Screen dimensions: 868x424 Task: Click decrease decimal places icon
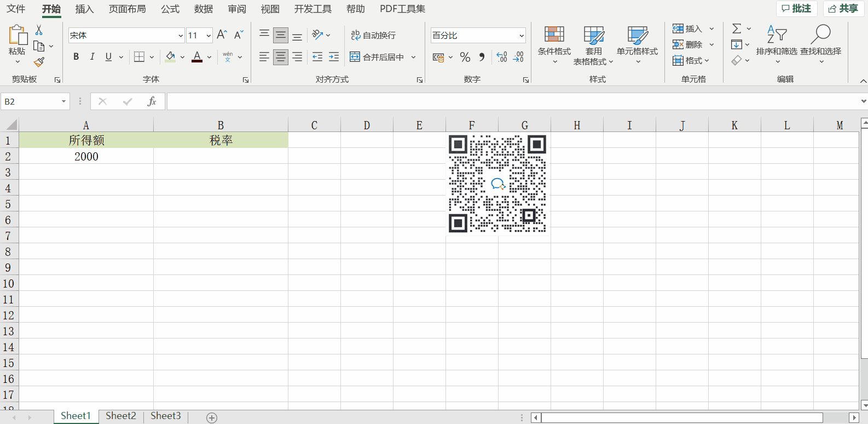pos(518,57)
